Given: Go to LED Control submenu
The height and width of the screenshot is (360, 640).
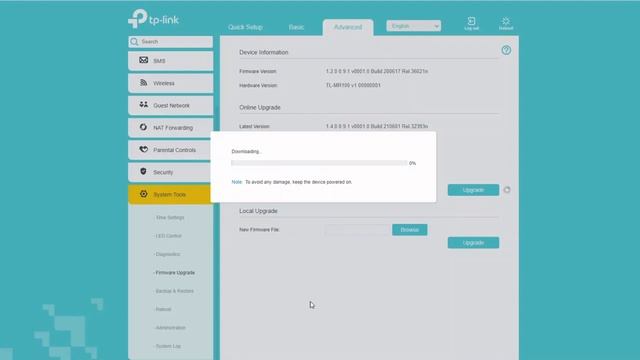Looking at the screenshot, I should [x=168, y=236].
